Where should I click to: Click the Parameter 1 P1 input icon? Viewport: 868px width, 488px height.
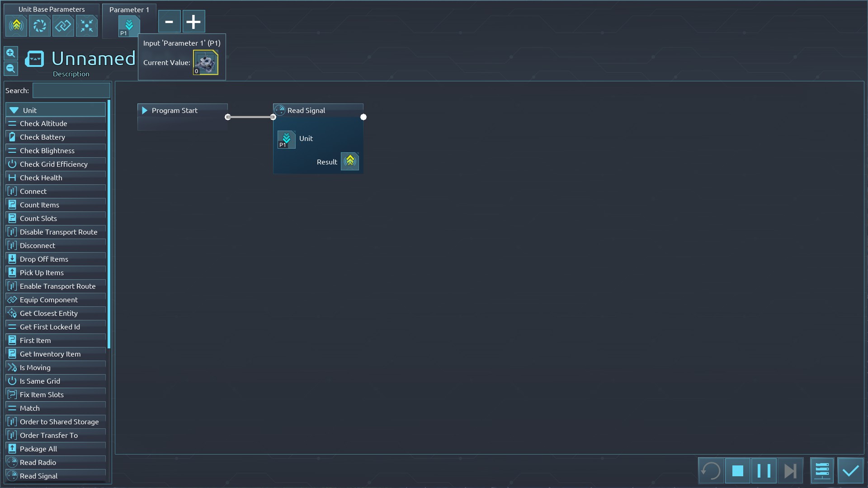[129, 26]
